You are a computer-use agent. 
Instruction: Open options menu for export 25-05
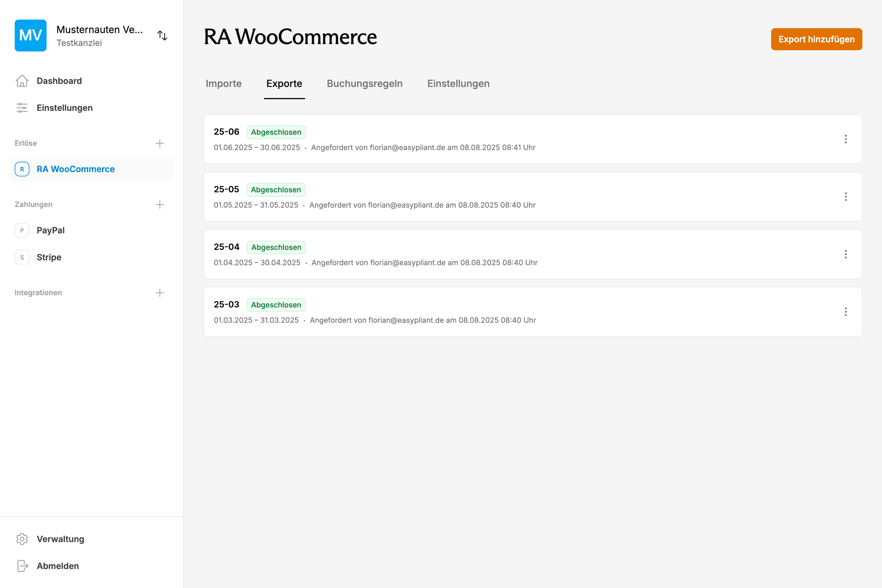pos(846,197)
